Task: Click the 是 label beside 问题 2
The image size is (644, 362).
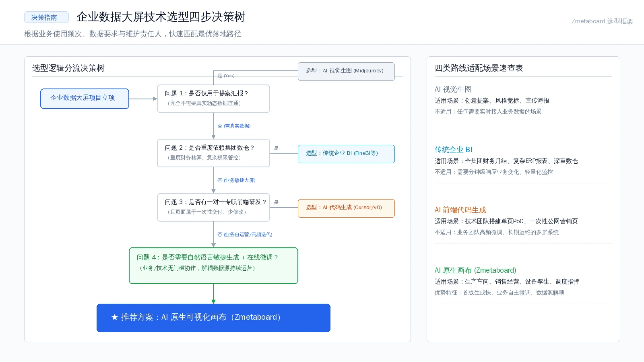Action: pyautogui.click(x=276, y=148)
